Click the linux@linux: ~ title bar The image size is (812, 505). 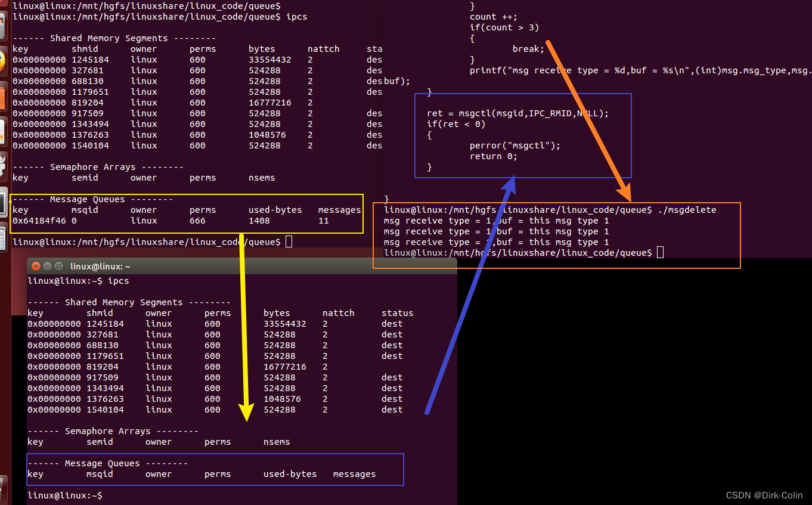tap(100, 266)
